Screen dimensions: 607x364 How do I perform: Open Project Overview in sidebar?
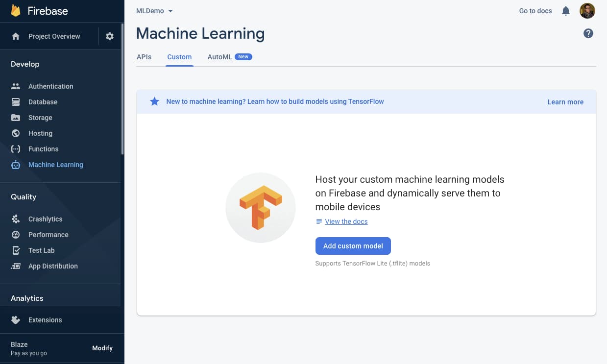[54, 36]
